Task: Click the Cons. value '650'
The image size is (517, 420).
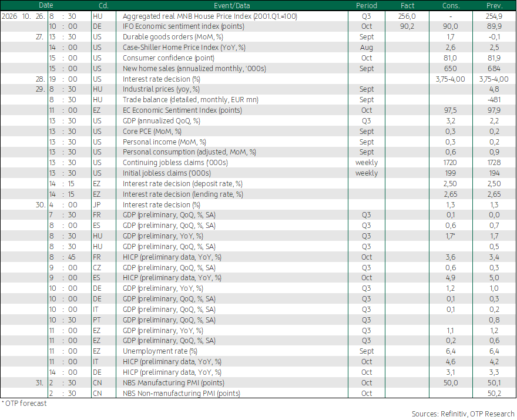Action: tap(451, 69)
